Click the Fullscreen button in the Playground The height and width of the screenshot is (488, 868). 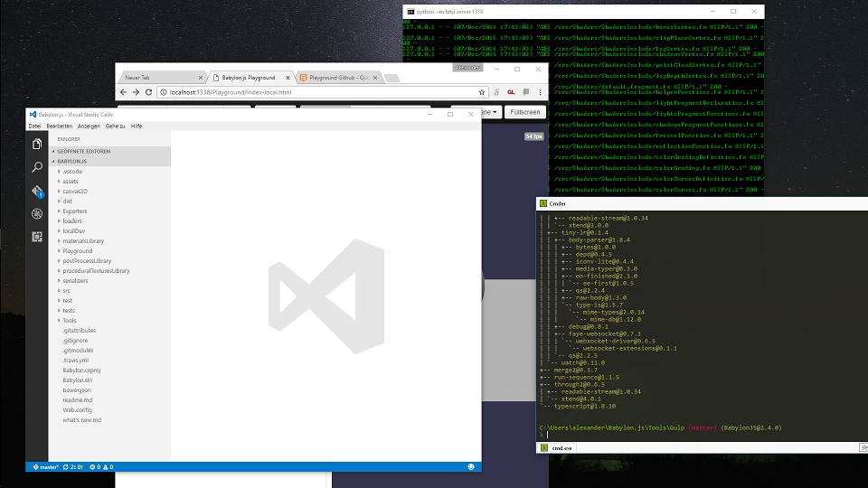pos(524,112)
